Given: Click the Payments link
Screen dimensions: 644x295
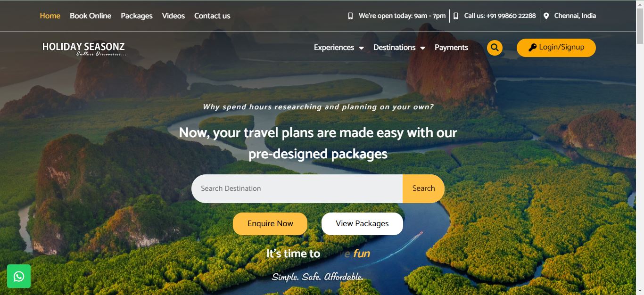Looking at the screenshot, I should (451, 48).
